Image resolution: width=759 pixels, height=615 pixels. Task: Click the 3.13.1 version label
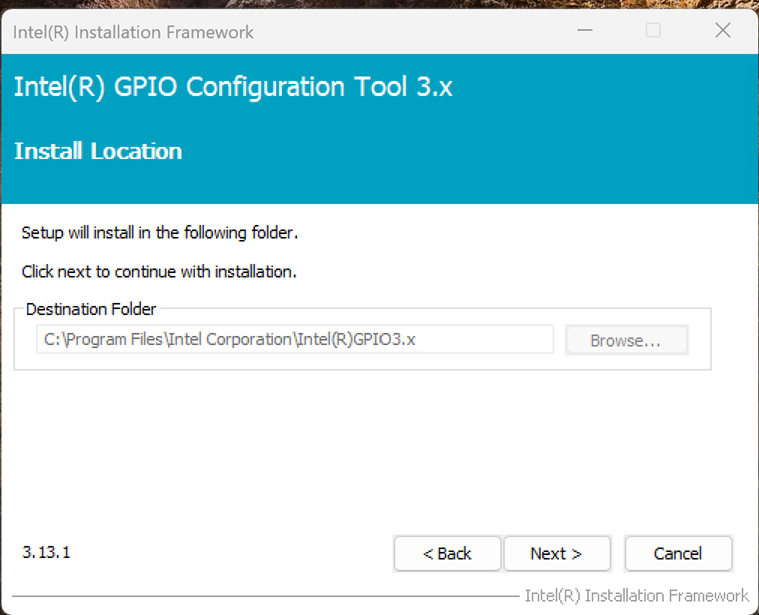pyautogui.click(x=46, y=552)
